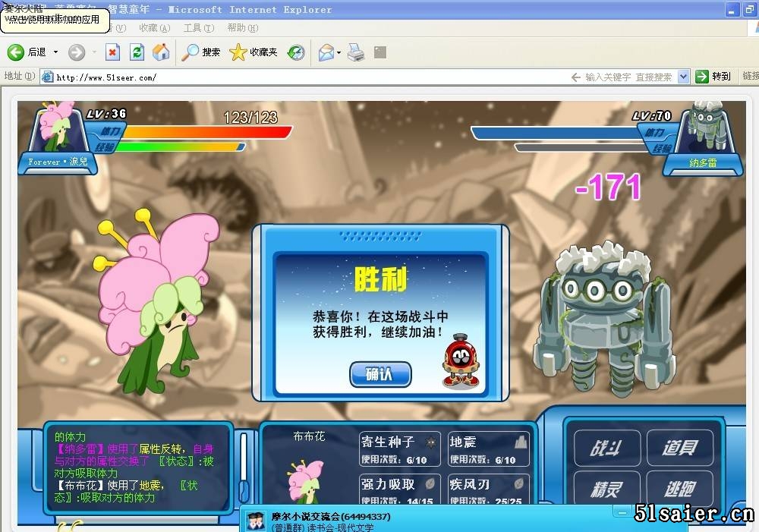Image resolution: width=759 pixels, height=532 pixels.
Task: Open the History clock icon
Action: [x=296, y=52]
